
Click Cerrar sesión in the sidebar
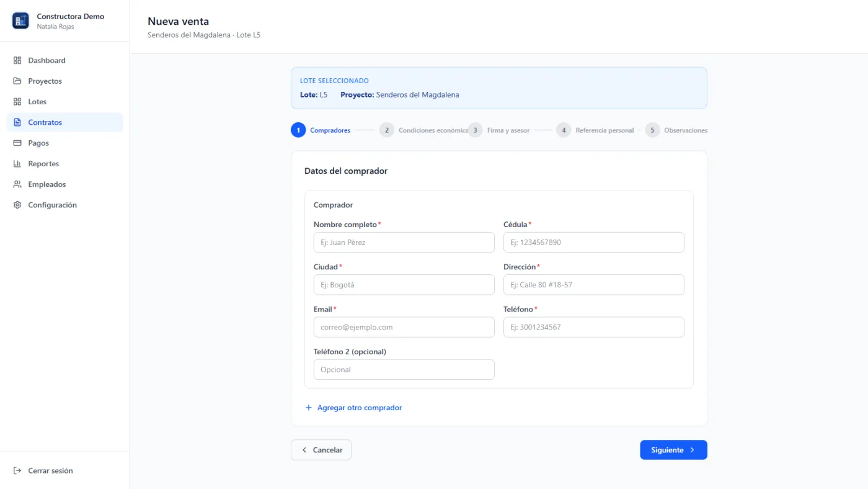(x=64, y=470)
